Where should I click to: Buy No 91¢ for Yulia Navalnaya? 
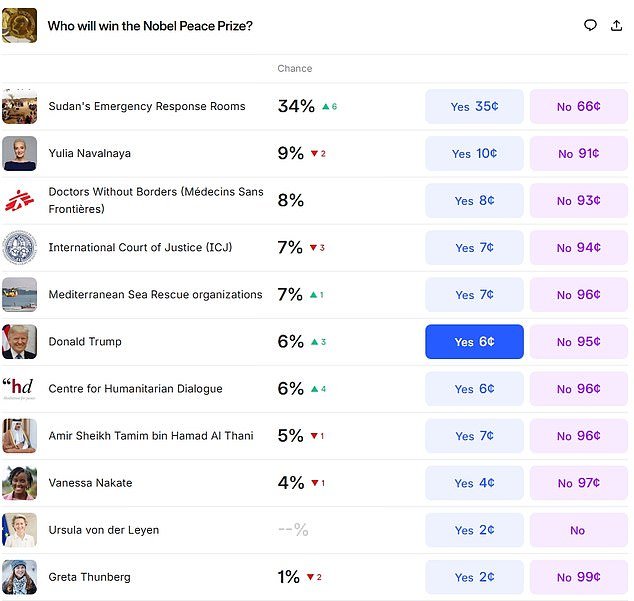click(578, 154)
